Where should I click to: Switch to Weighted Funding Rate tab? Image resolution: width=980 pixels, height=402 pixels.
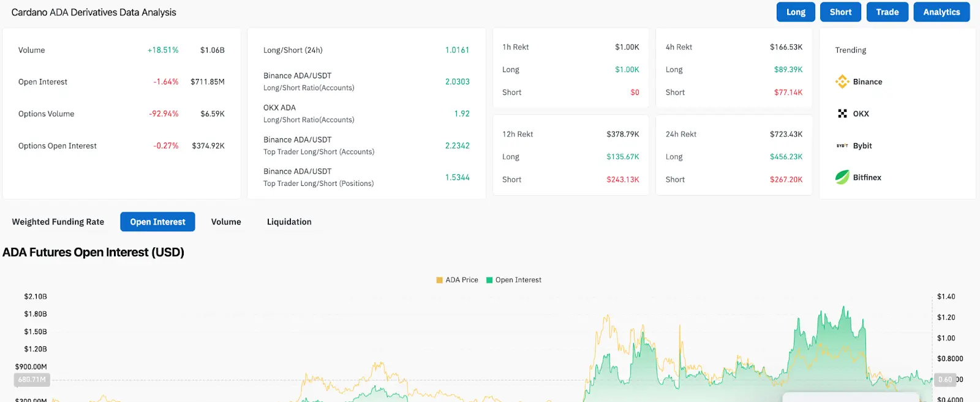tap(58, 222)
